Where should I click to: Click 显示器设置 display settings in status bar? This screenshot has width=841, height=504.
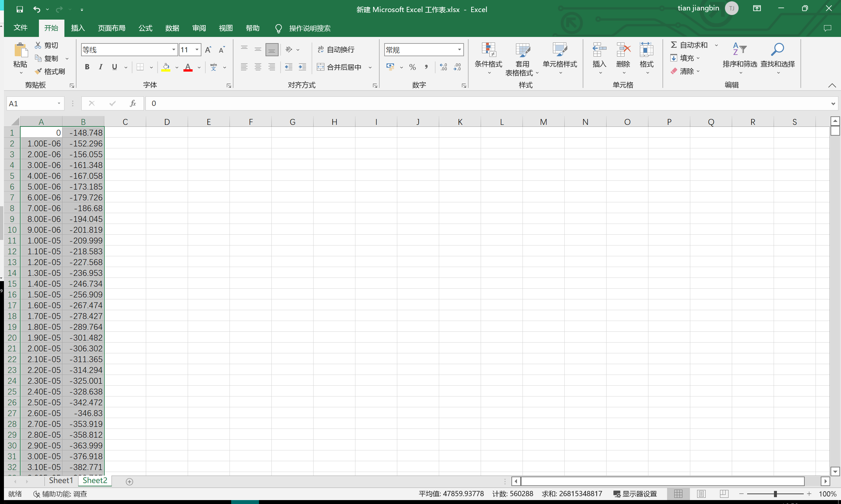click(635, 494)
